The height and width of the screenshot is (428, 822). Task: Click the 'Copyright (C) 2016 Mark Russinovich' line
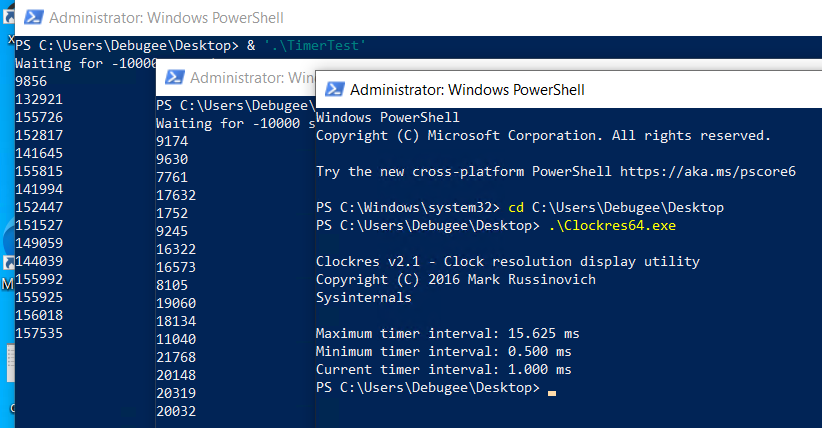pos(456,280)
